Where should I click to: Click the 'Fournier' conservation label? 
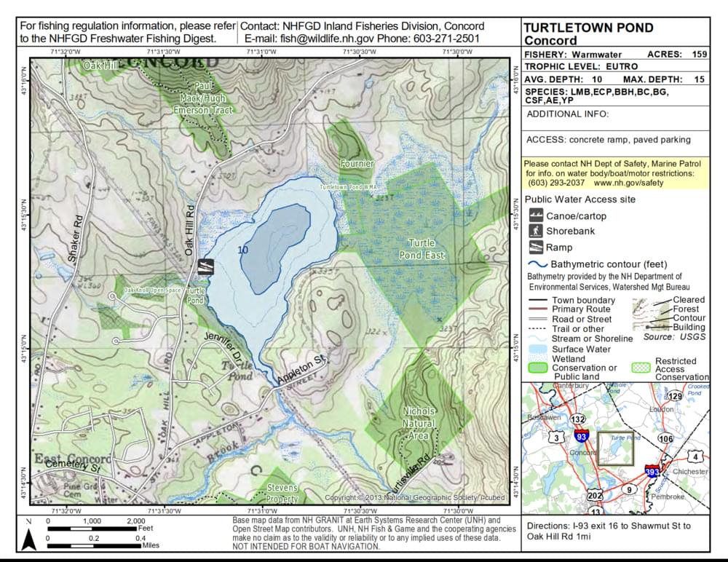(357, 164)
